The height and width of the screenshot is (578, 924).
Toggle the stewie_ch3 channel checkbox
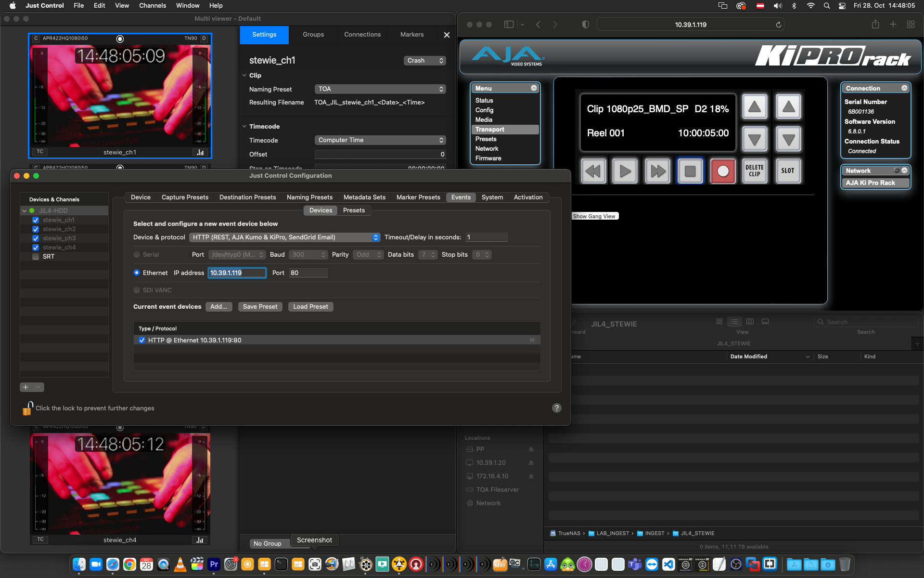36,238
